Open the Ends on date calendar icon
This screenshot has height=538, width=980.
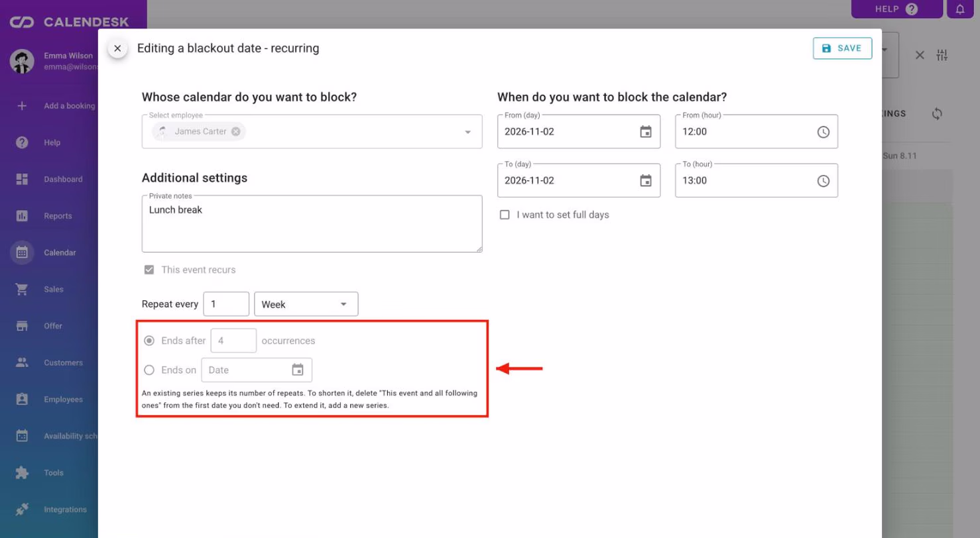click(298, 370)
